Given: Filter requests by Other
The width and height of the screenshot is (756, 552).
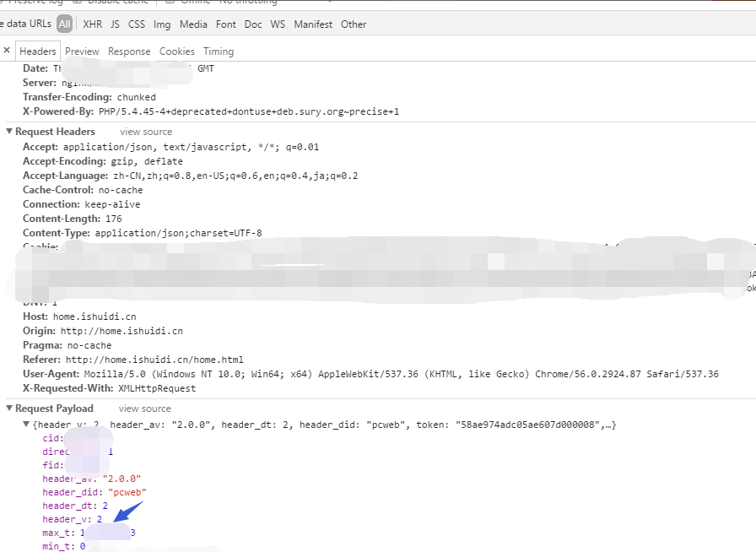Looking at the screenshot, I should (x=354, y=24).
